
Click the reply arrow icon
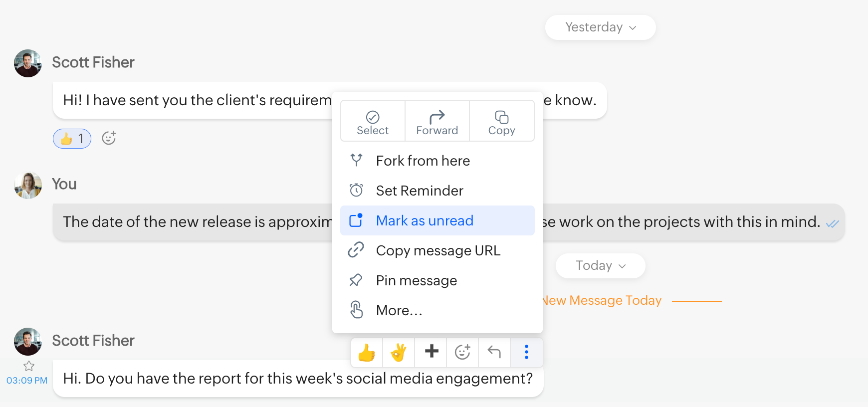tap(494, 352)
